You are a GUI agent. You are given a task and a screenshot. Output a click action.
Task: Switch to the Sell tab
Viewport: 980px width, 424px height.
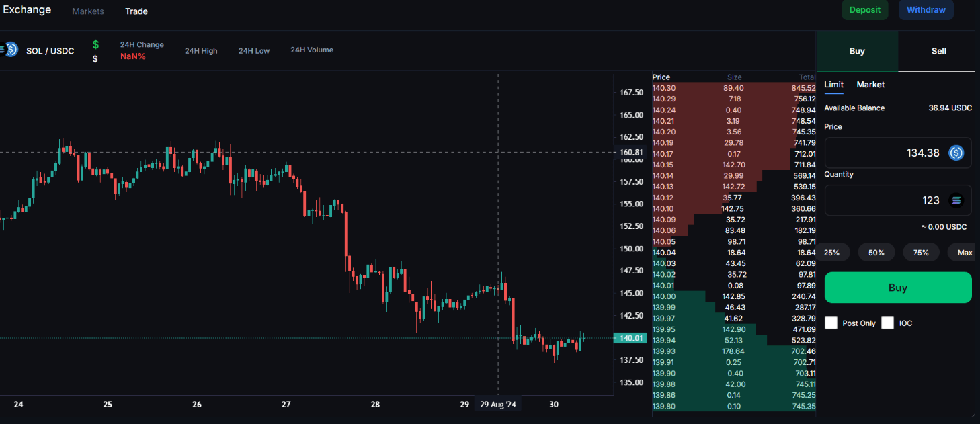coord(938,51)
